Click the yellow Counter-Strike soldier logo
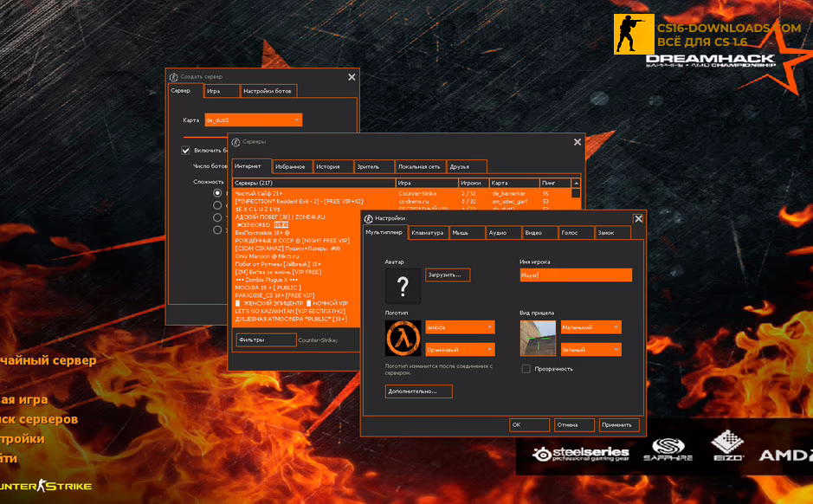The image size is (813, 504). pyautogui.click(x=634, y=35)
